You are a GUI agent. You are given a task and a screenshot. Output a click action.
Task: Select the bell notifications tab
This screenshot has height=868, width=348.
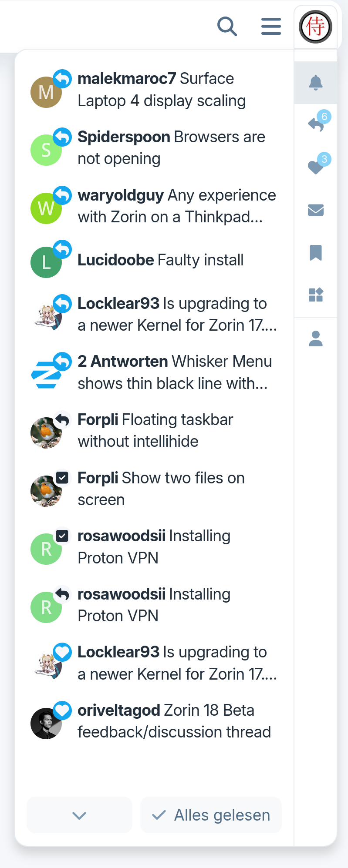tap(315, 82)
